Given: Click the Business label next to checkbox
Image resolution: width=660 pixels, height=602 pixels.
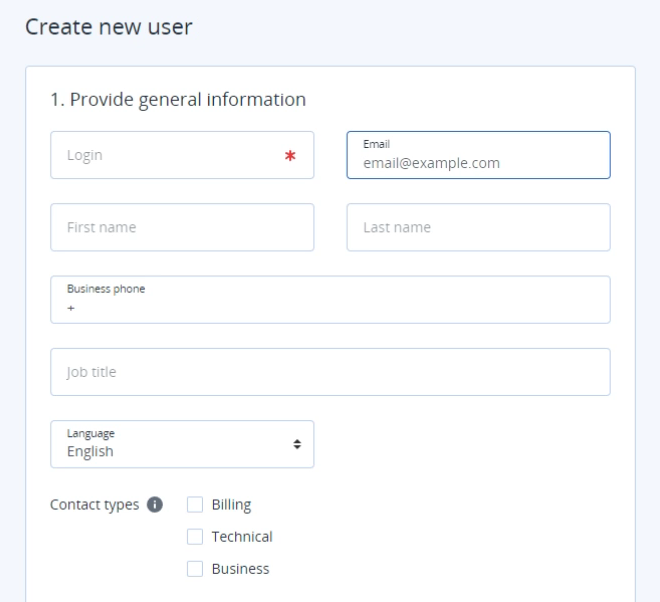Looking at the screenshot, I should pos(240,569).
